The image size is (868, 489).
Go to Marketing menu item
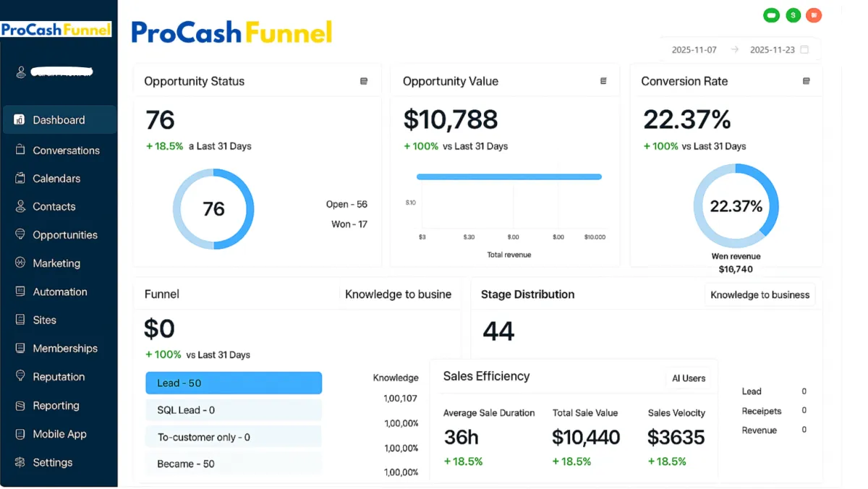(56, 263)
